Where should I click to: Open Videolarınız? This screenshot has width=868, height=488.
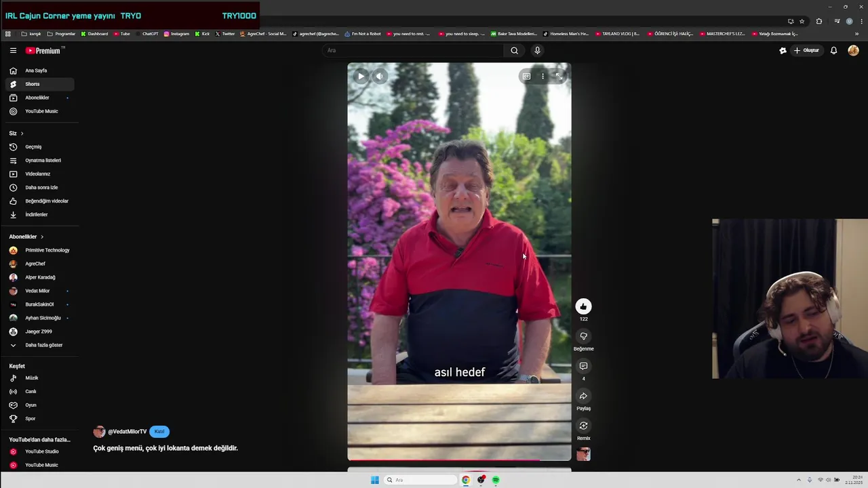(40, 174)
